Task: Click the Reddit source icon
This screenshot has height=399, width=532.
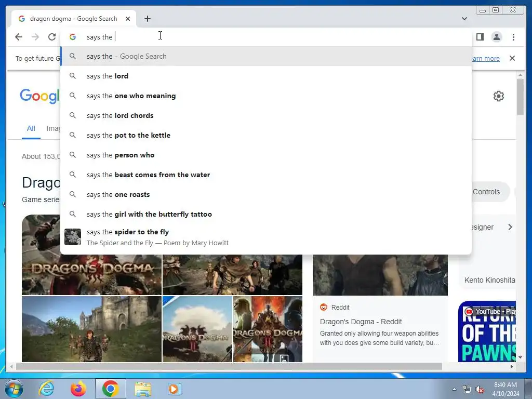Action: [x=324, y=307]
